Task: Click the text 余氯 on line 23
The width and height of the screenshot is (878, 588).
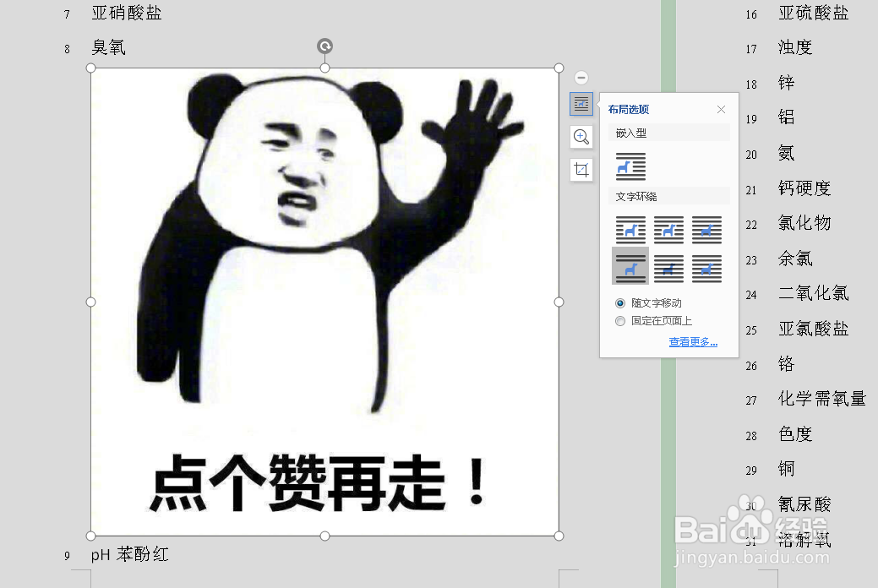Action: 795,259
